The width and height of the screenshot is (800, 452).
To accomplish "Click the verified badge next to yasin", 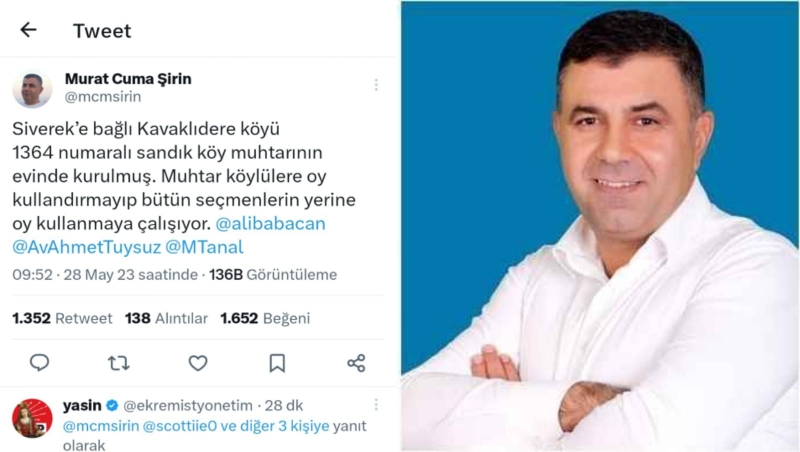I will [x=112, y=406].
